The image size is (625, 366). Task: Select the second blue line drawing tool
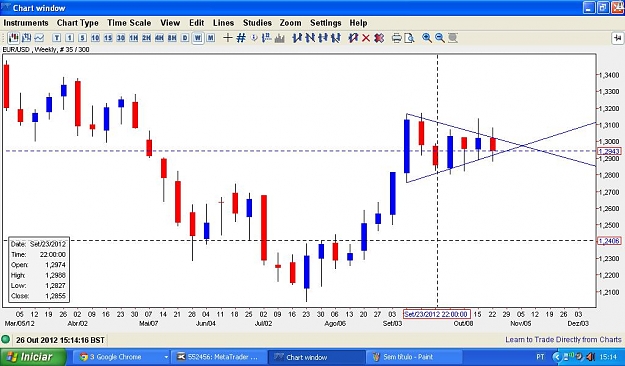(x=310, y=38)
